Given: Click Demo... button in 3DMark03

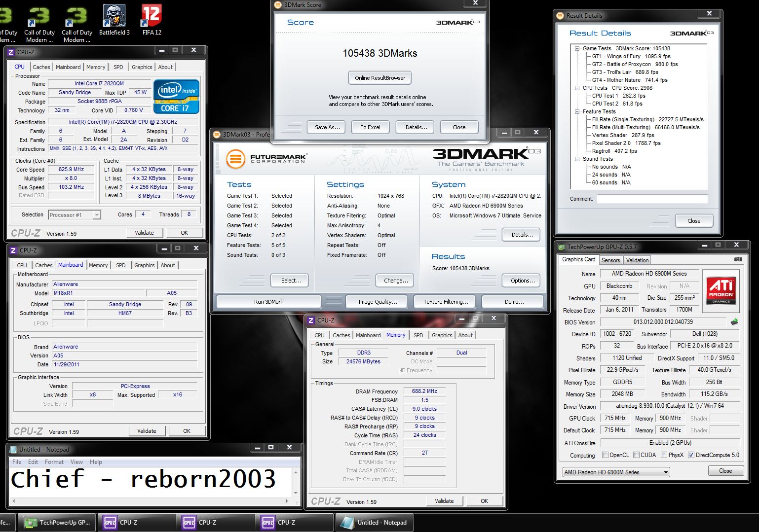Looking at the screenshot, I should coord(512,302).
